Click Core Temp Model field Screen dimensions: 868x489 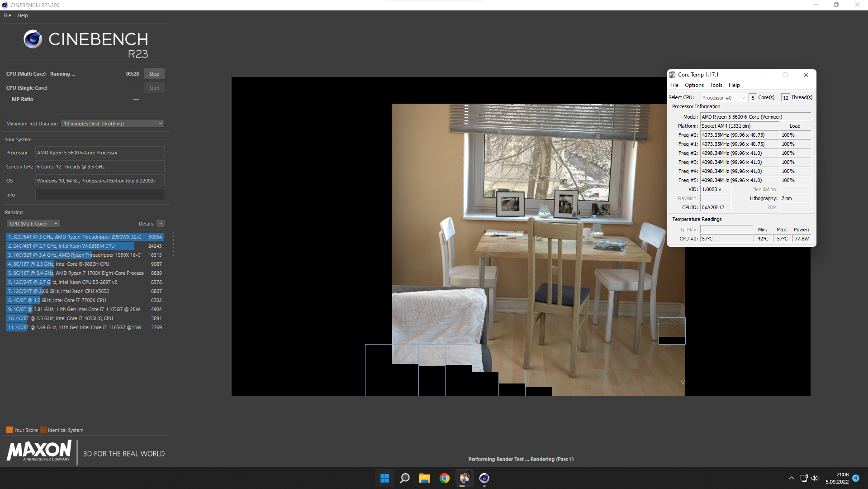[755, 117]
